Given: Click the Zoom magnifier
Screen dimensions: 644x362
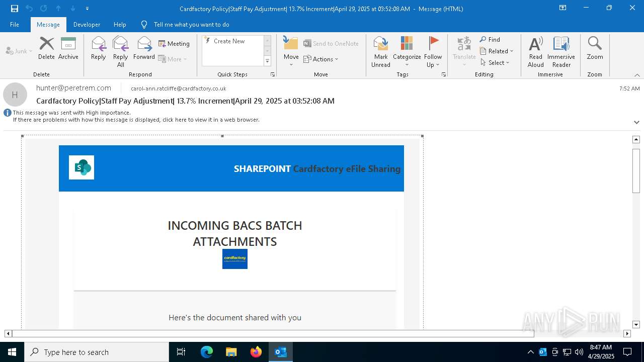Looking at the screenshot, I should pyautogui.click(x=595, y=48).
